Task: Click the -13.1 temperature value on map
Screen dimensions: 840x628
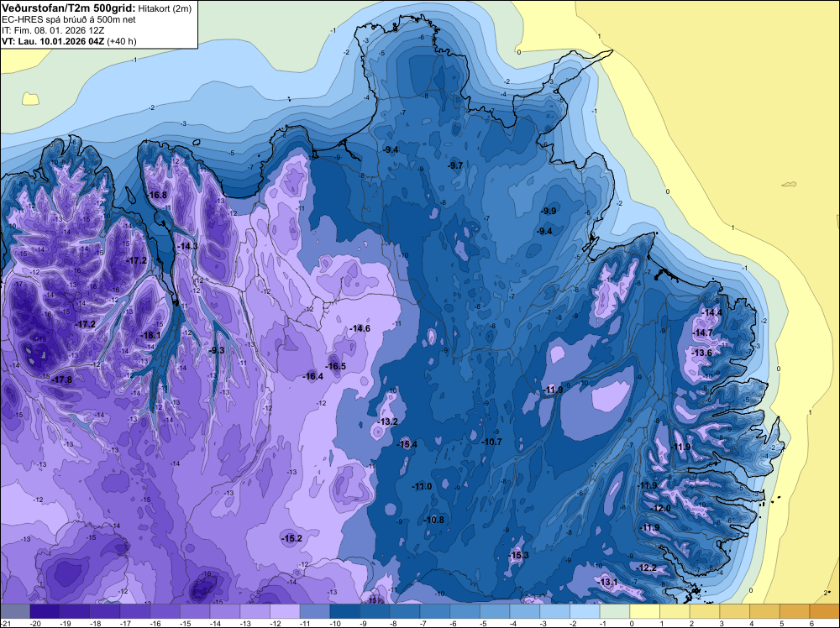Action: point(607,582)
